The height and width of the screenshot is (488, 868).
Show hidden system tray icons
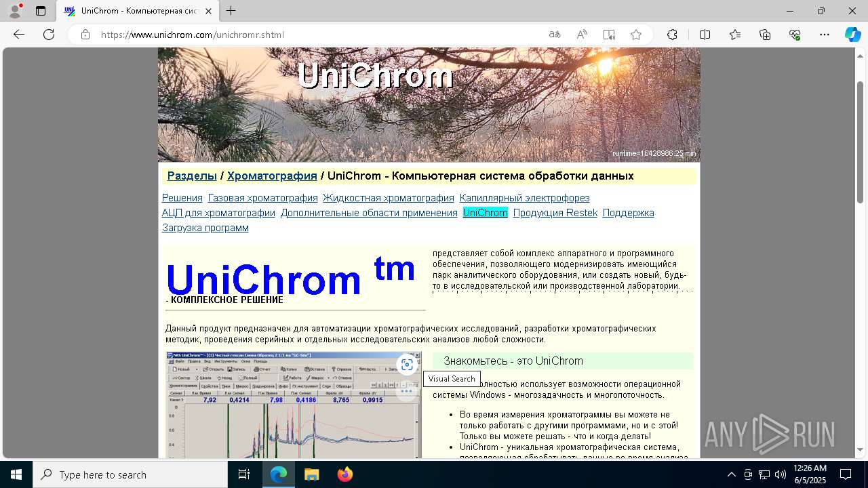click(x=731, y=474)
